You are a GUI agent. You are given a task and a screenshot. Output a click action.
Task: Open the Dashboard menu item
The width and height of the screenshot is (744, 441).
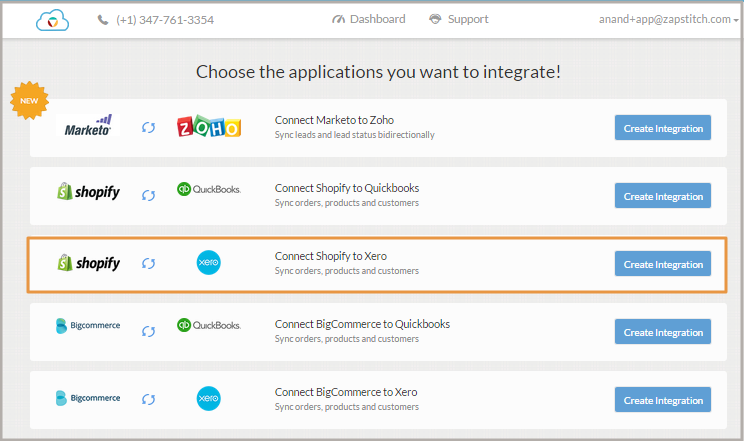(x=369, y=19)
